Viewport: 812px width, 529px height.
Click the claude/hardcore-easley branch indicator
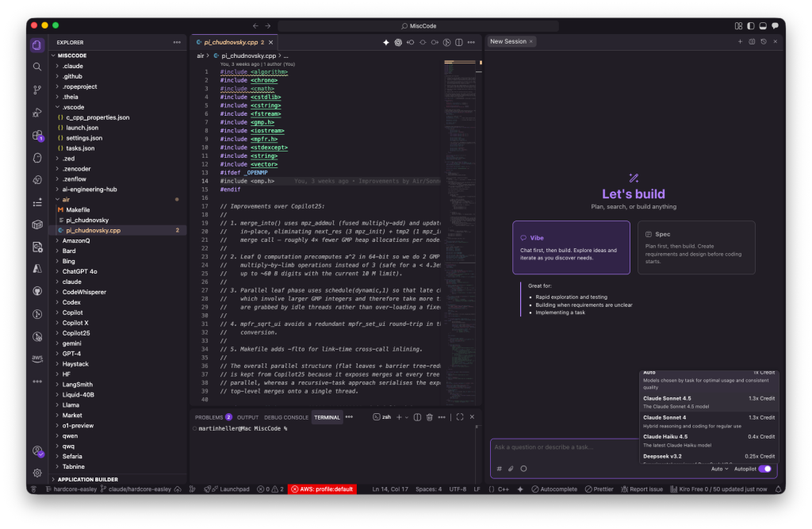click(136, 489)
